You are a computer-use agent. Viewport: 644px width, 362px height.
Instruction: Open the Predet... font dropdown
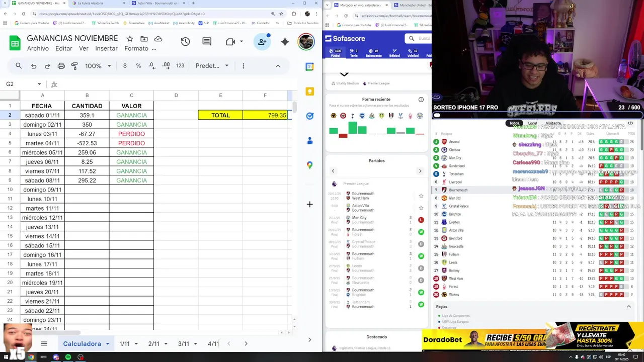[x=212, y=66]
